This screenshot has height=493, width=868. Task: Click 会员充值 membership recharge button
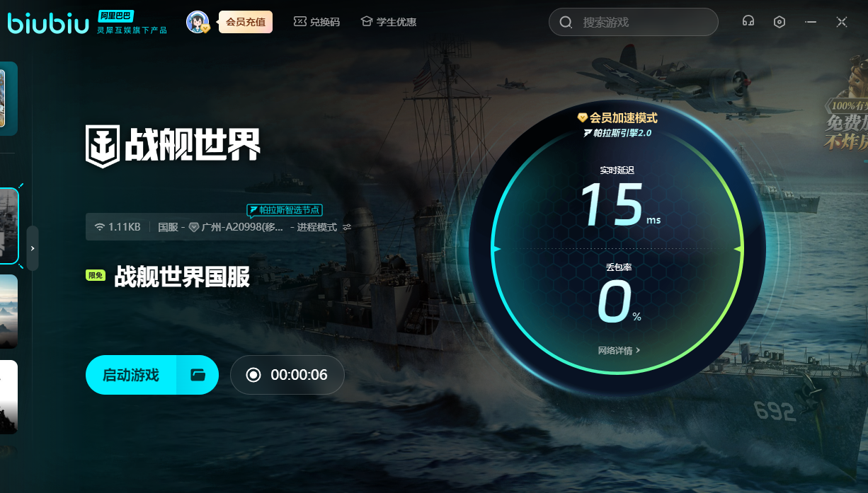(246, 22)
